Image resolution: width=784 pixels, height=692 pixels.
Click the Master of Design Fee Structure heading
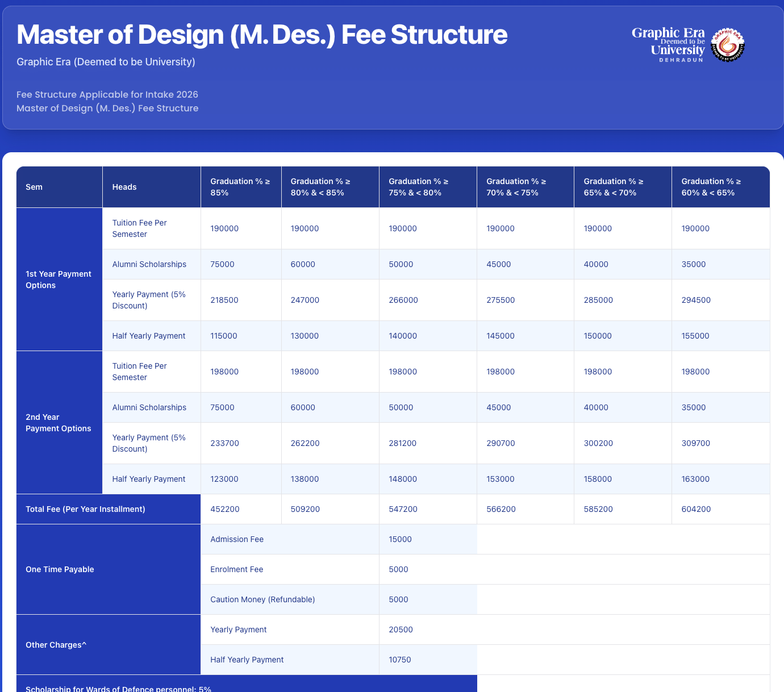(262, 35)
